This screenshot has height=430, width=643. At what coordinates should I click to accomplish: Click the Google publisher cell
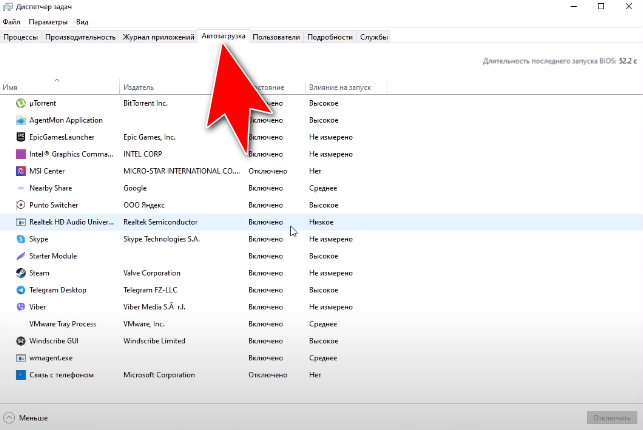click(135, 188)
